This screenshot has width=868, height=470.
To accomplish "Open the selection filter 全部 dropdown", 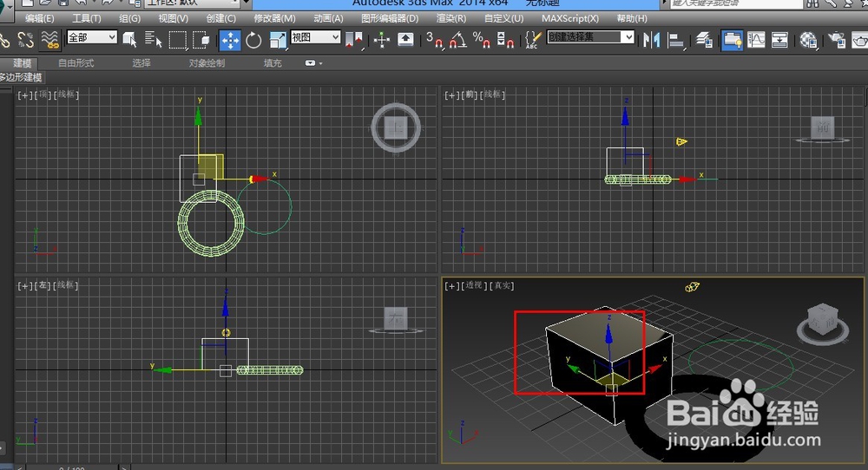I will click(92, 37).
